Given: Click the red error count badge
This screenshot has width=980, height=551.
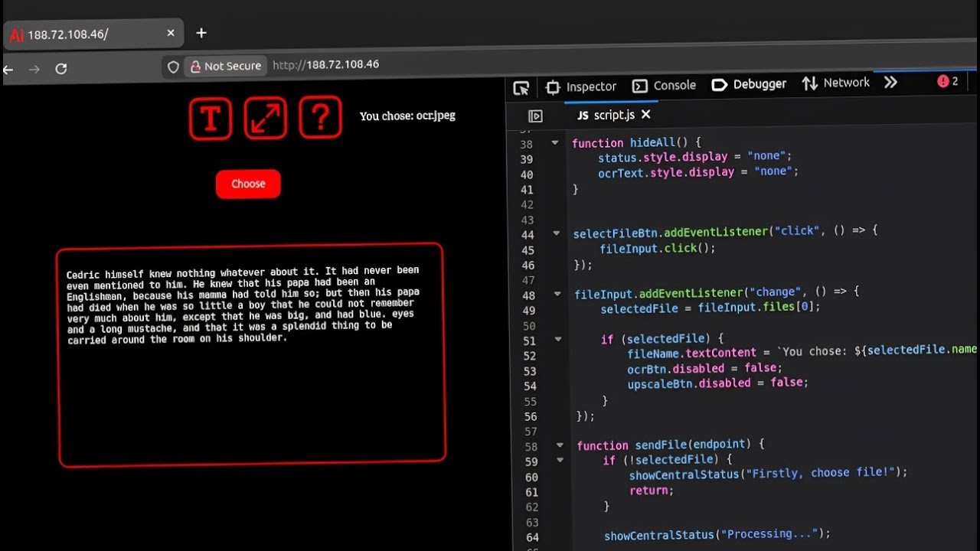Looking at the screenshot, I should tap(948, 81).
